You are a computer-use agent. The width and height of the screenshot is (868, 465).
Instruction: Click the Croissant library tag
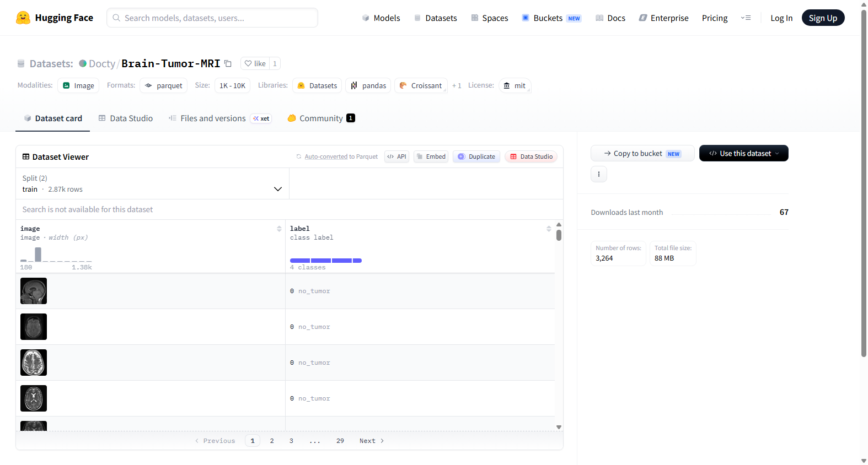421,85
